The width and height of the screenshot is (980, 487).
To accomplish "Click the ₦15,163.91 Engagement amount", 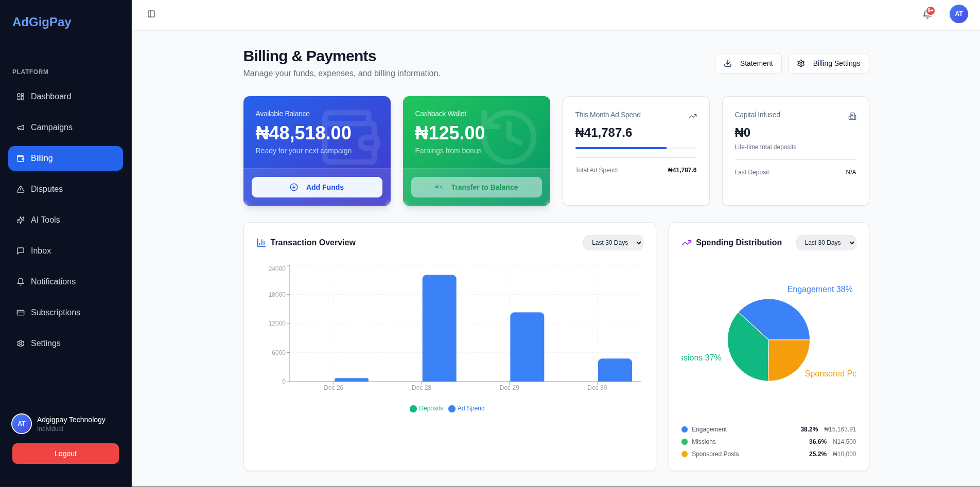I will coord(840,429).
